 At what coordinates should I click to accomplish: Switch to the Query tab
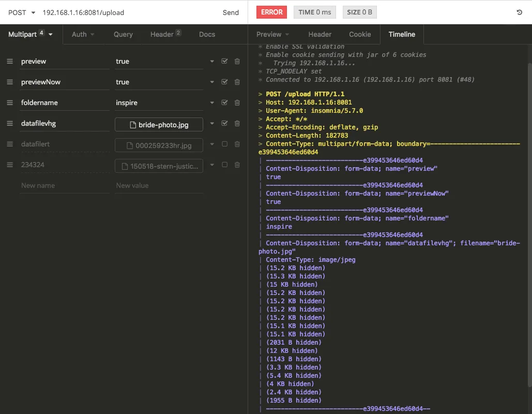tap(123, 34)
